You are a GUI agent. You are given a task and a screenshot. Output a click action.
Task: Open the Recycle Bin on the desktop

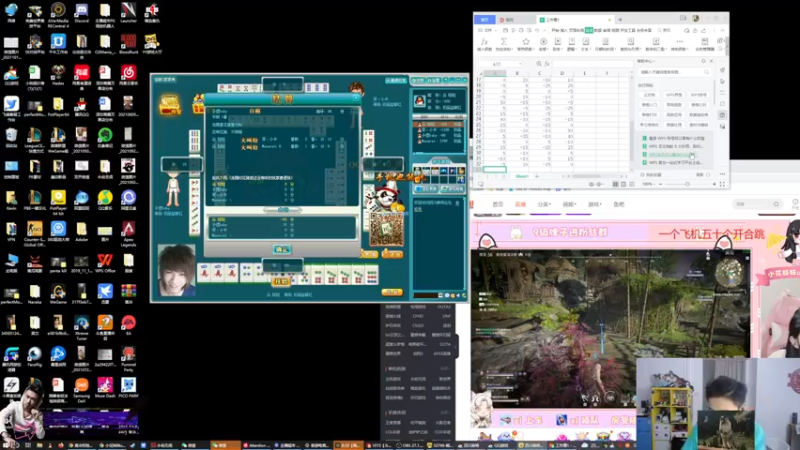point(11,138)
